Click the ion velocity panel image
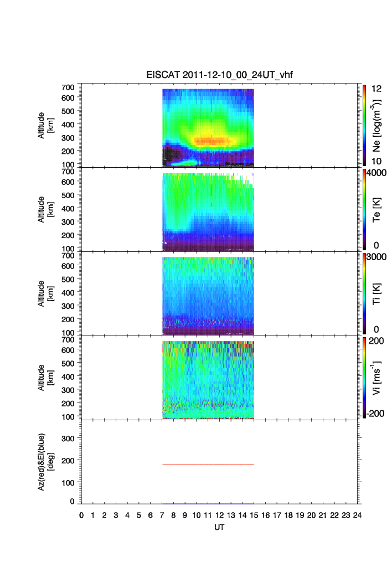 [x=208, y=379]
